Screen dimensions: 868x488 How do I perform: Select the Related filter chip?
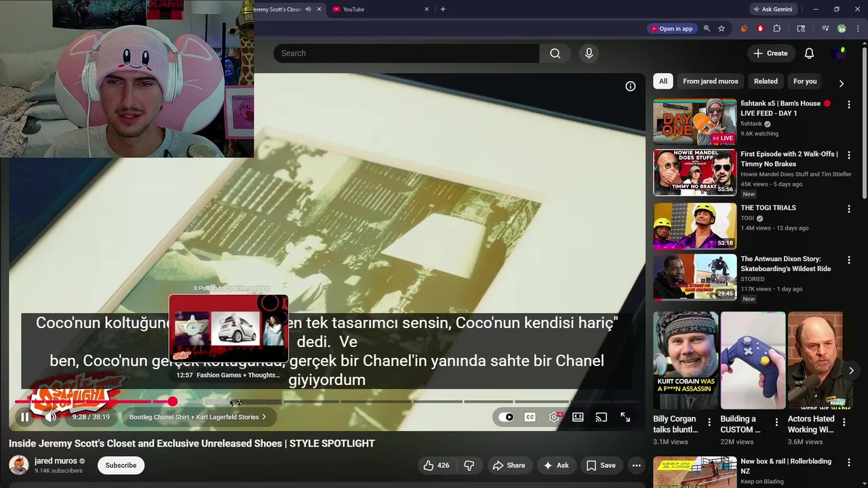(x=766, y=81)
